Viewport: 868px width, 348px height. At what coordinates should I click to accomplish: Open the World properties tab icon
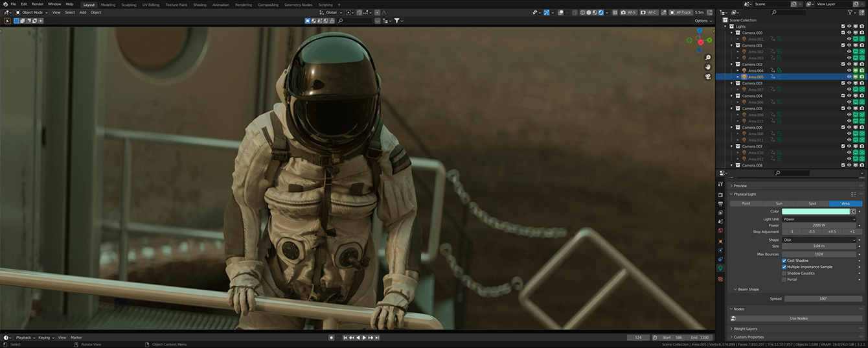(x=720, y=231)
